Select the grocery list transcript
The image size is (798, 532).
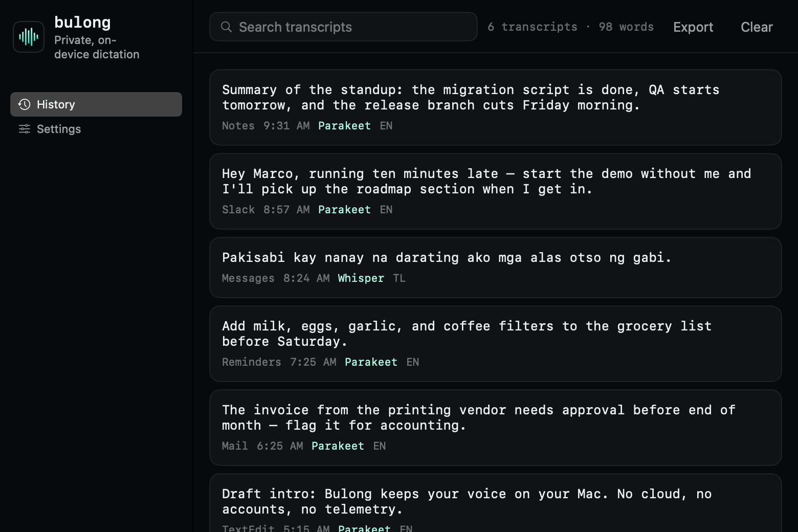(x=495, y=344)
